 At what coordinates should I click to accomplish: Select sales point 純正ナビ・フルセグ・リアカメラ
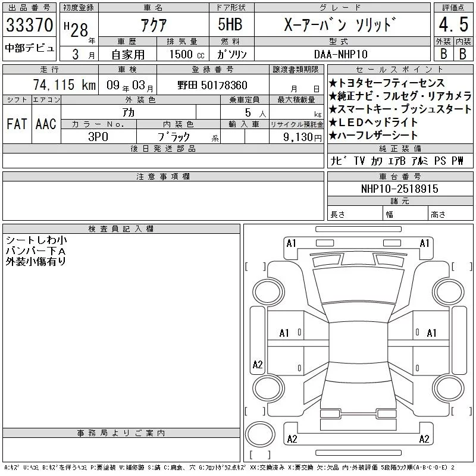400,96
